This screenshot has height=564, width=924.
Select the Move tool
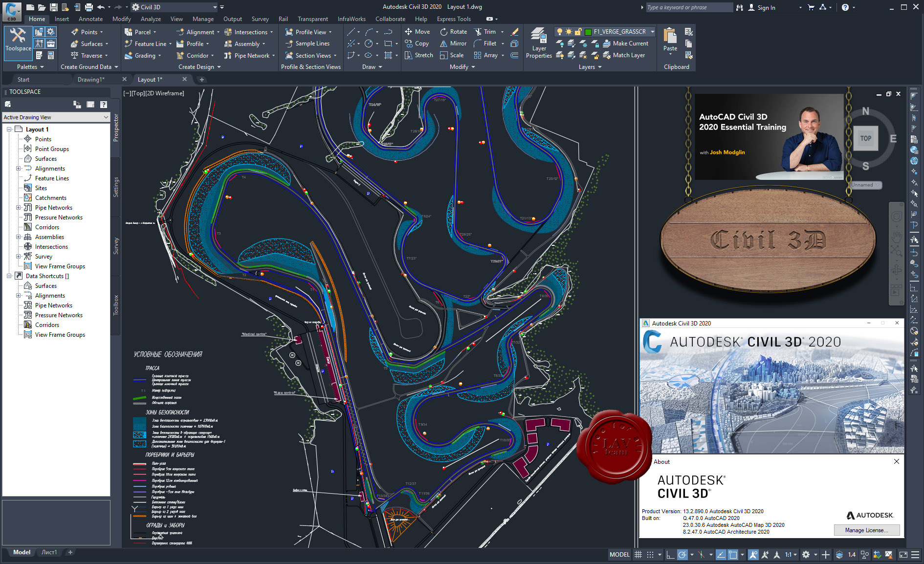tap(418, 32)
